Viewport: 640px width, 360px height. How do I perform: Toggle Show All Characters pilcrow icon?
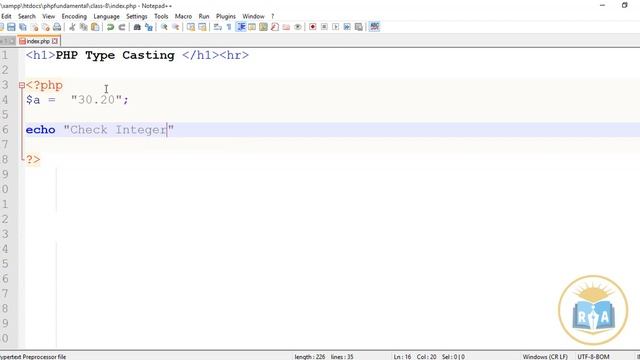pyautogui.click(x=229, y=27)
